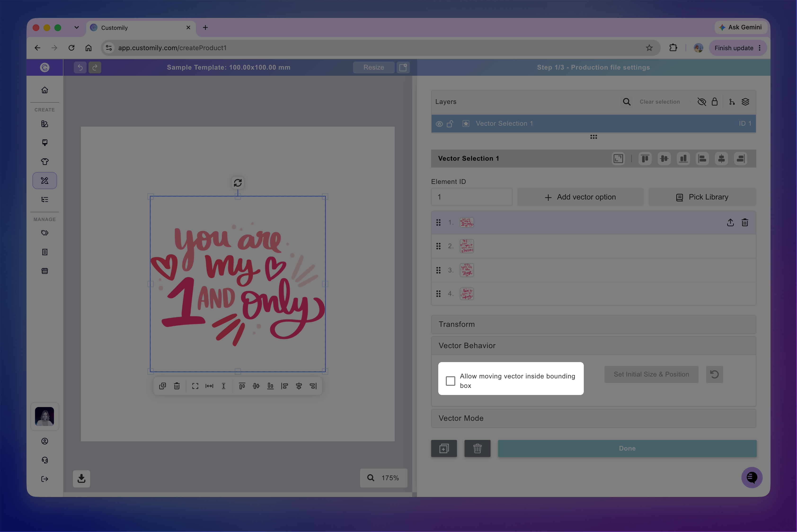Select vector option 2 thumbnail
Image resolution: width=797 pixels, height=532 pixels.
coord(467,246)
